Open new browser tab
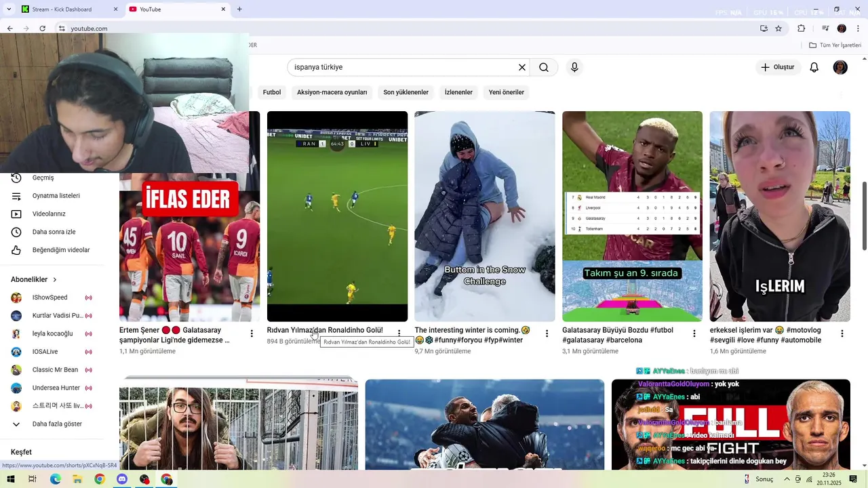The image size is (868, 488). pos(239,9)
